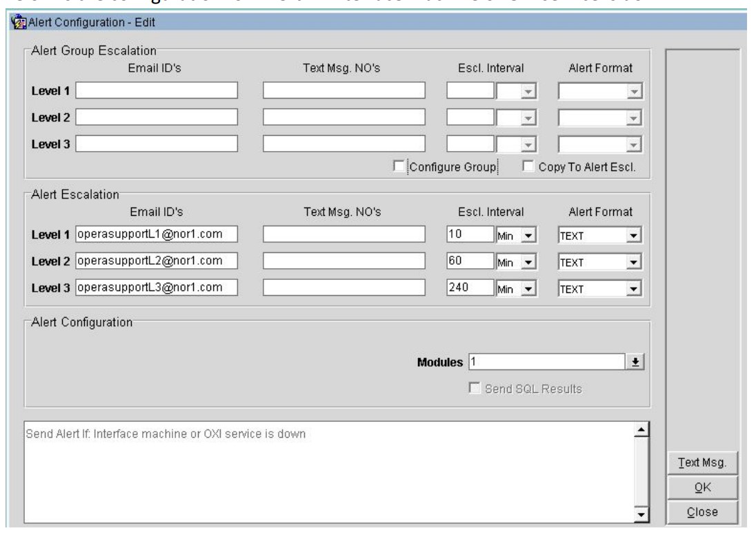756x535 pixels.
Task: Expand Alert Escalation Level 1 Alert Format dropdown
Action: pos(634,236)
